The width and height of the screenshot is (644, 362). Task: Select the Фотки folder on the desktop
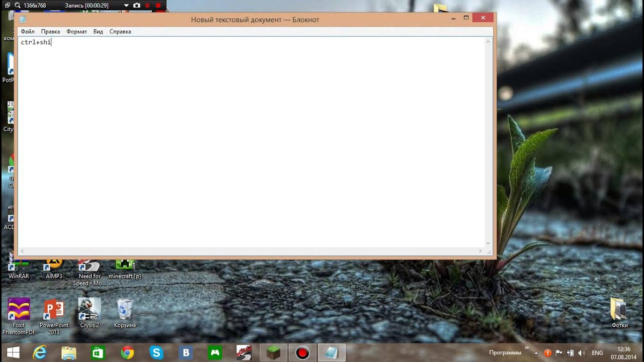(x=620, y=313)
